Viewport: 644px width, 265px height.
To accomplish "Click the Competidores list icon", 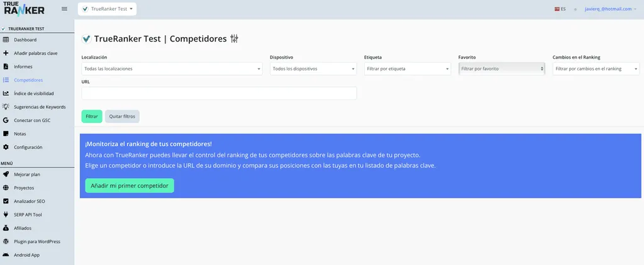I will pyautogui.click(x=6, y=80).
